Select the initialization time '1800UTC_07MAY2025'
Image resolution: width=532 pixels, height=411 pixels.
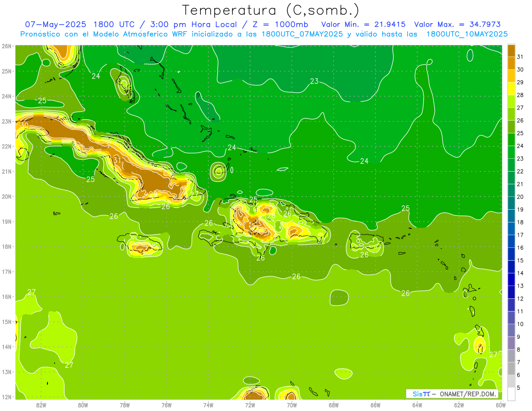point(302,34)
